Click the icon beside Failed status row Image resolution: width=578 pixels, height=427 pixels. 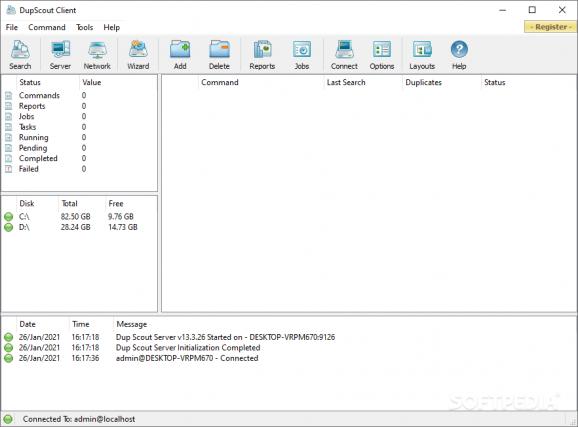(8, 169)
